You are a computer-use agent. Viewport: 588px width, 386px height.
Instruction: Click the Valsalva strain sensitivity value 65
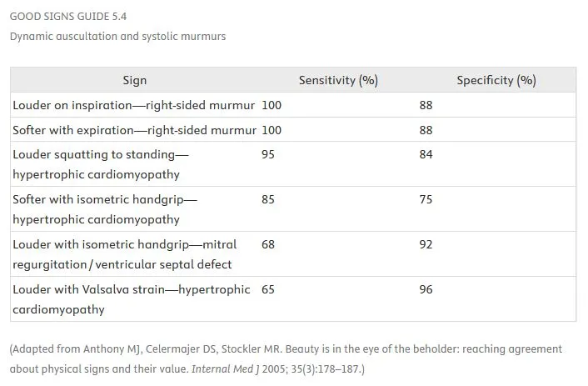click(268, 290)
